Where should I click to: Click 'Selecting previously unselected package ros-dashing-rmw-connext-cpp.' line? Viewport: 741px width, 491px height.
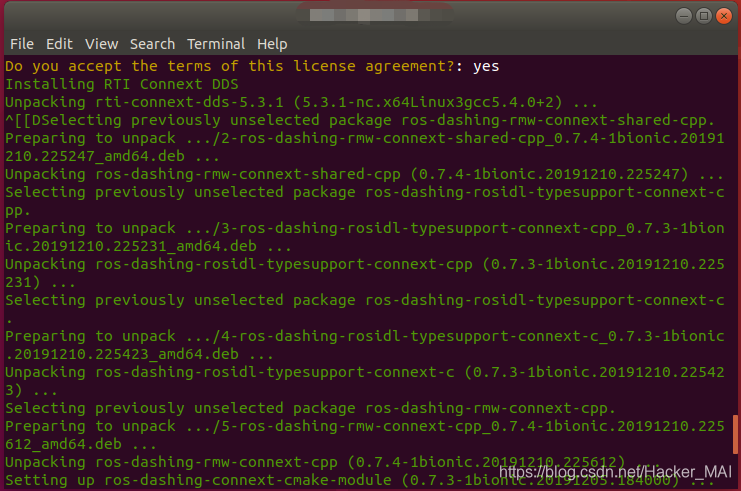click(310, 408)
